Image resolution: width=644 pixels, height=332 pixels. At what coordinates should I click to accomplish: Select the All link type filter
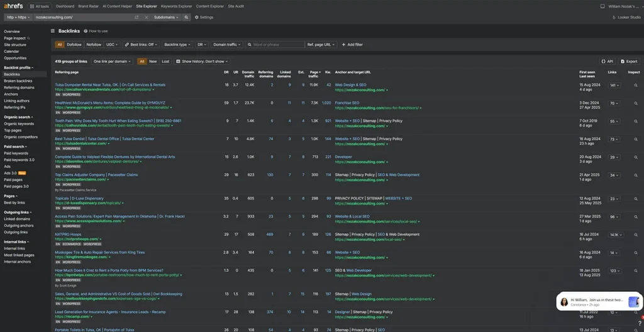[x=60, y=45]
